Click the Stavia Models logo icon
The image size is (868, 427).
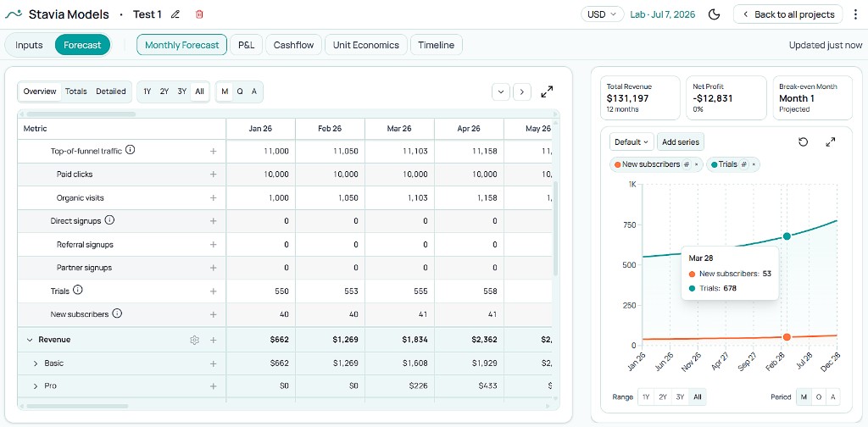point(14,14)
